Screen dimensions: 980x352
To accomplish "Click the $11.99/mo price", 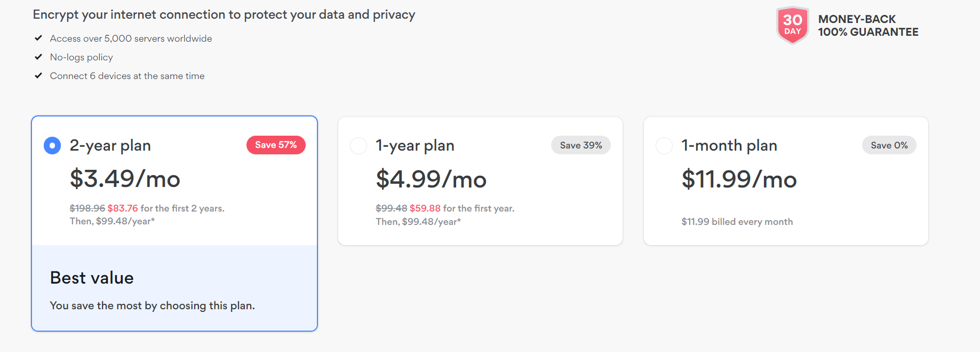I will (739, 179).
